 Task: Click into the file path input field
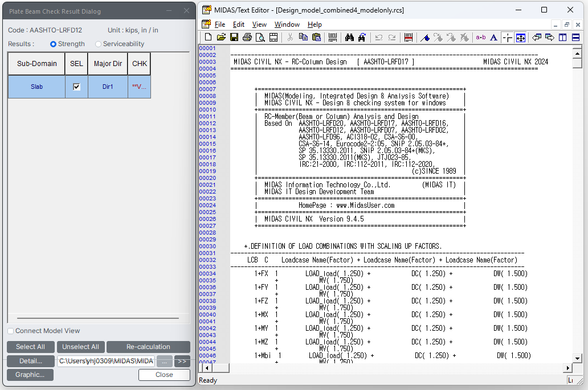tap(106, 361)
